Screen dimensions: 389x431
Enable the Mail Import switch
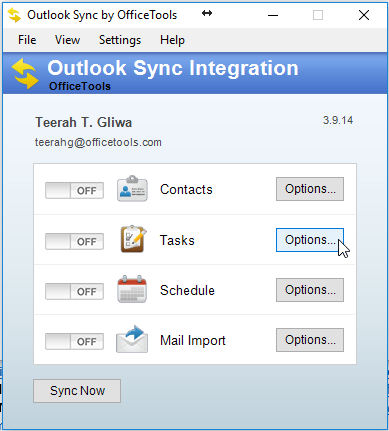(74, 341)
